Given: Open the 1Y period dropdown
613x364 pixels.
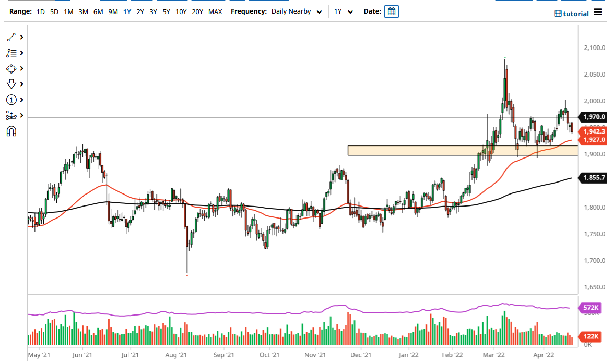Looking at the screenshot, I should click(x=342, y=11).
